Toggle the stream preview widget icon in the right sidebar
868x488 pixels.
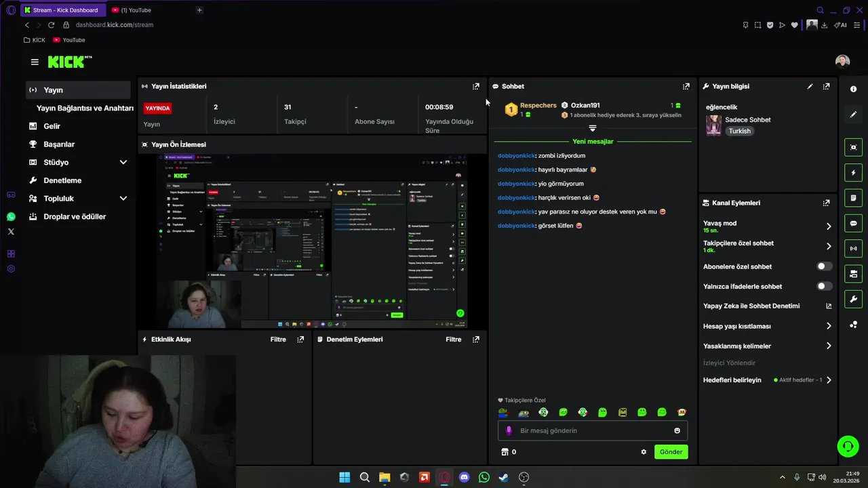coord(853,147)
